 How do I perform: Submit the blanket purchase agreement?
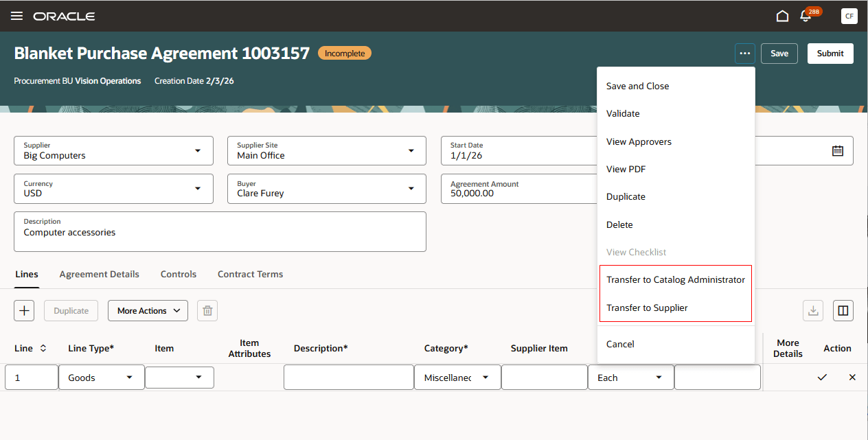830,53
